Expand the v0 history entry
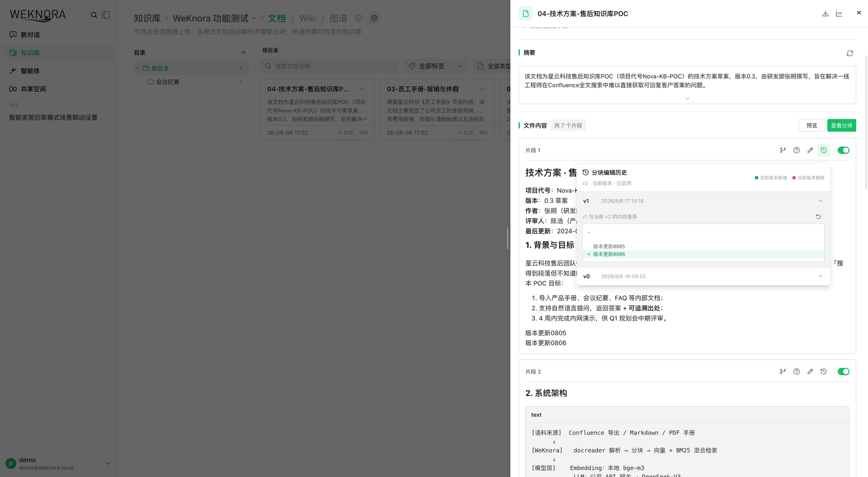 (x=821, y=276)
